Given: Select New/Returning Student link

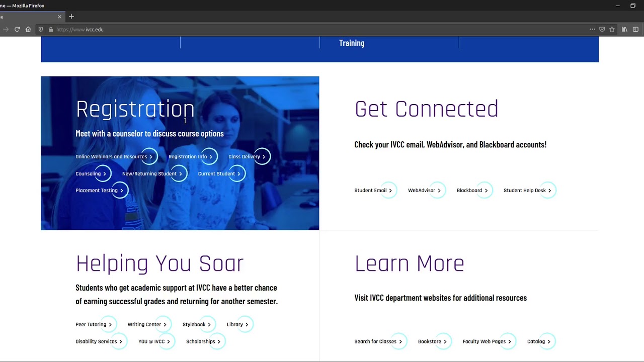Looking at the screenshot, I should (154, 173).
